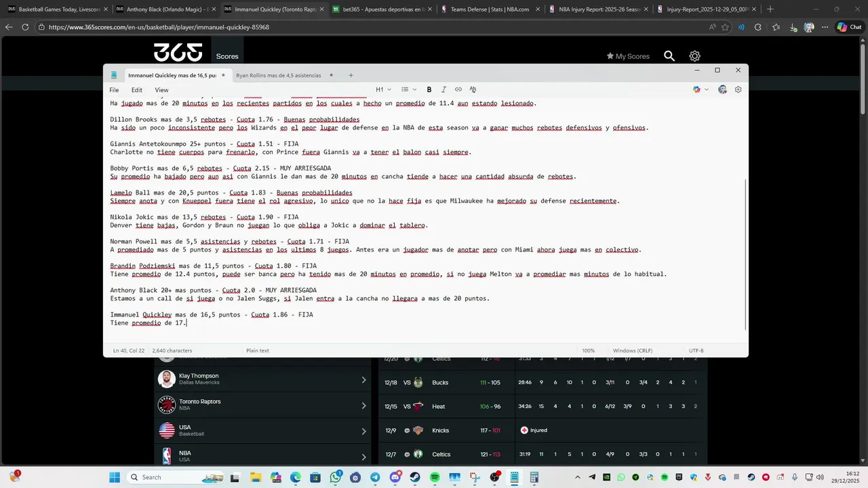The width and height of the screenshot is (868, 488).
Task: Switch to Anthony Black browser tab
Action: point(165,9)
